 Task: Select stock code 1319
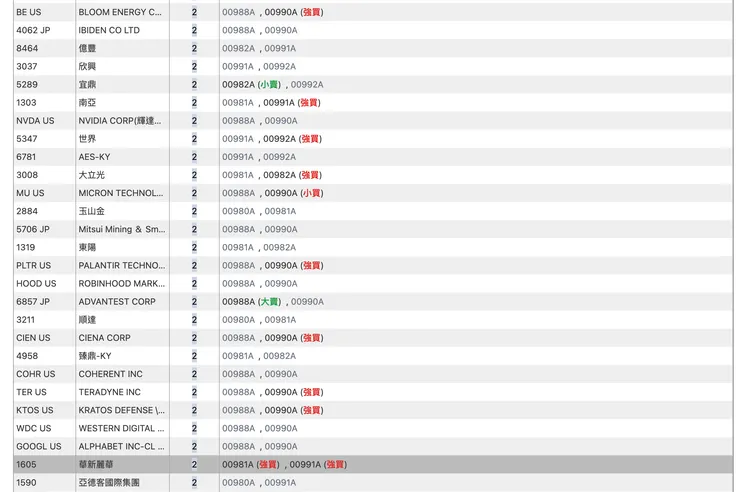25,247
